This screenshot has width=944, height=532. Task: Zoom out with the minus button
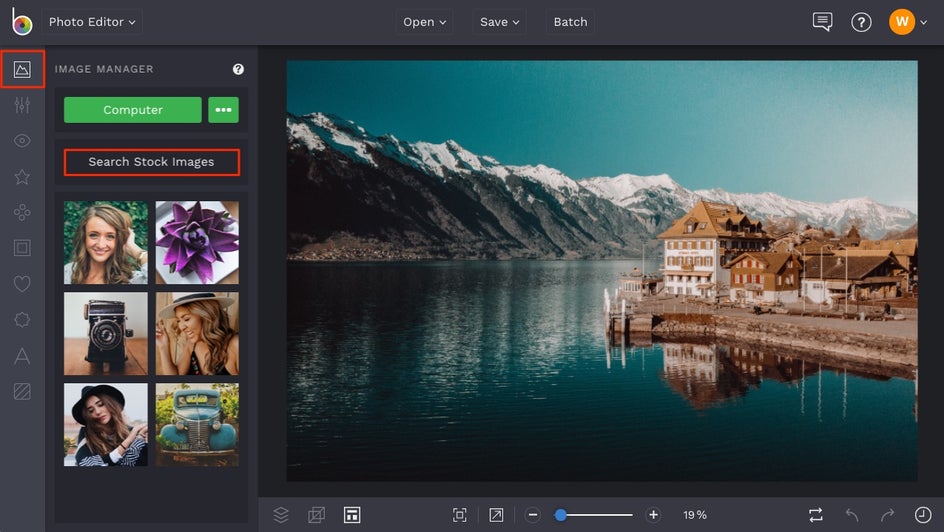tap(533, 515)
